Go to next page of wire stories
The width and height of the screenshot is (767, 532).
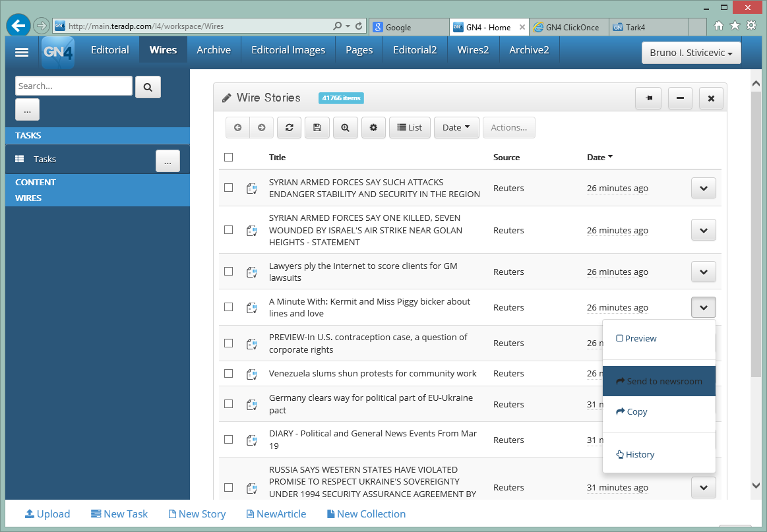click(x=262, y=128)
